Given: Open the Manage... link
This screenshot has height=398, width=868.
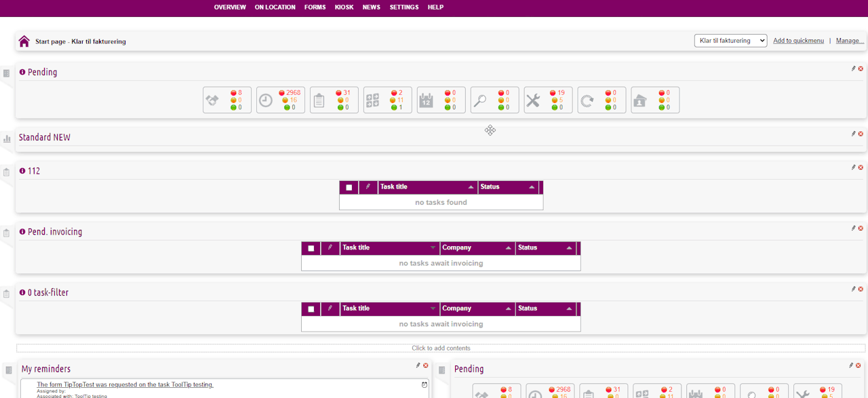Looking at the screenshot, I should (850, 41).
